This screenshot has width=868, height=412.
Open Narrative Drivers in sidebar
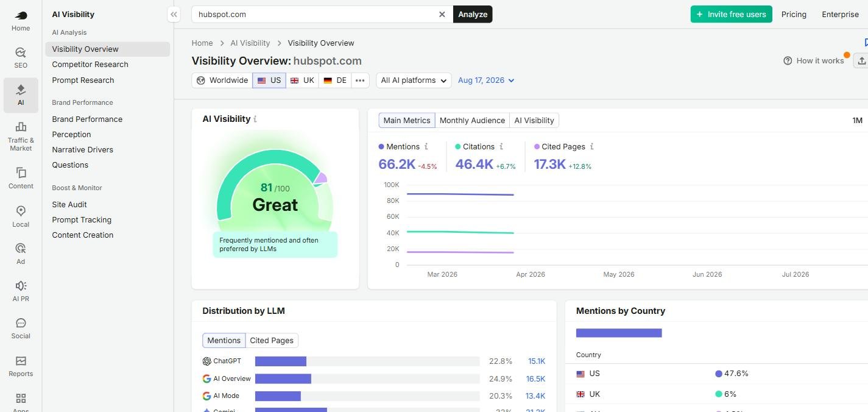(107, 149)
